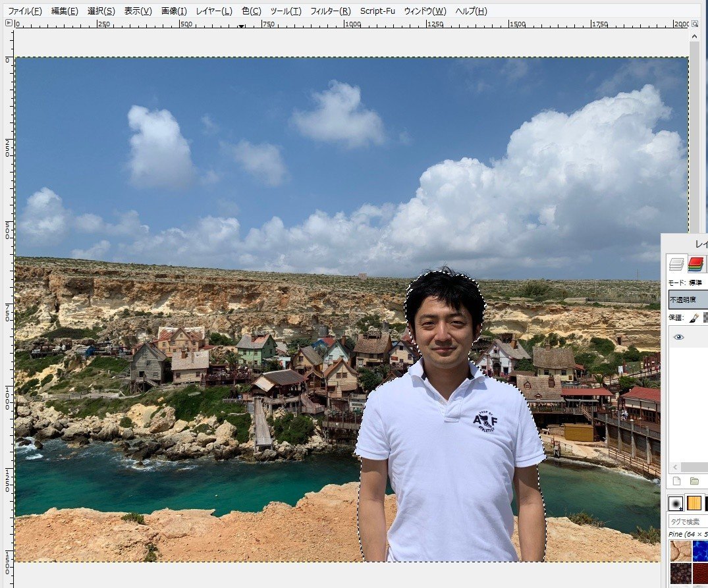This screenshot has height=588, width=708.
Task: Select the coffee beans pattern thumbnail
Action: point(680,573)
